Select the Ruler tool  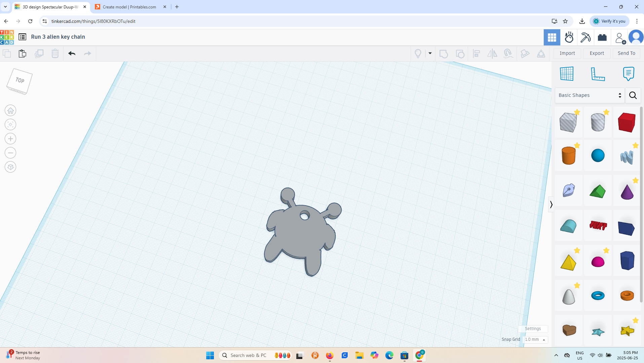coord(598,74)
